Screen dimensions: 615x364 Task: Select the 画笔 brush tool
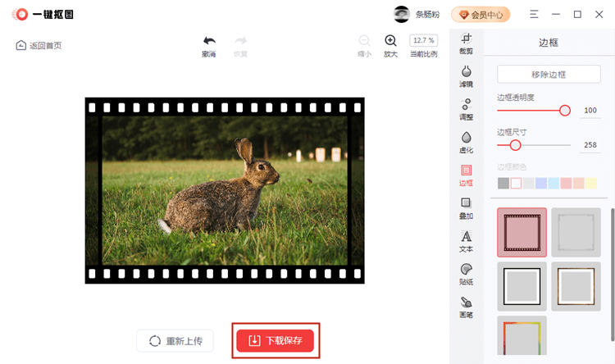click(466, 307)
